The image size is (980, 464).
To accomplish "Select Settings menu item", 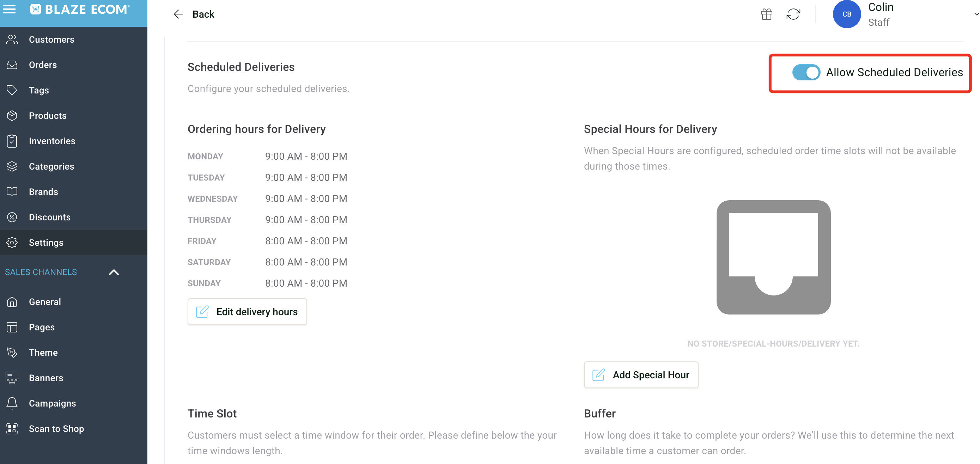I will tap(74, 242).
